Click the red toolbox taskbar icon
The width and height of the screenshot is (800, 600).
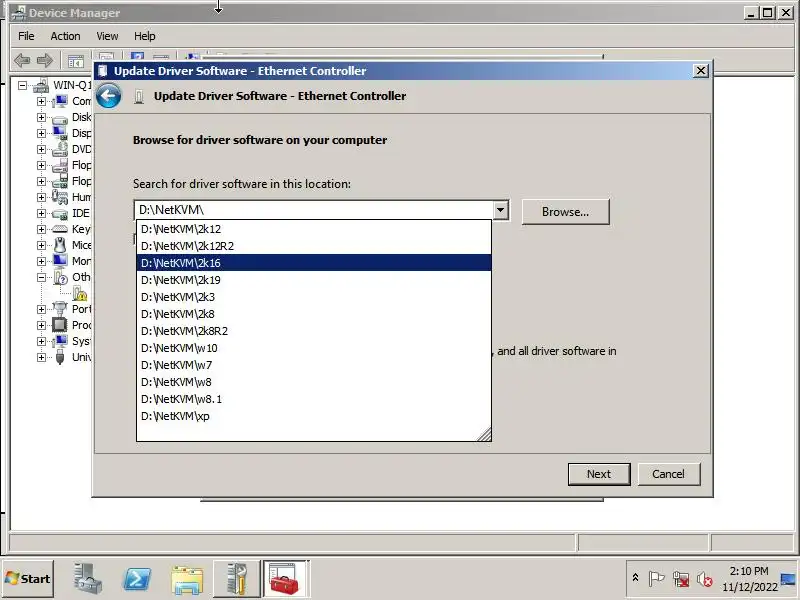pyautogui.click(x=285, y=579)
